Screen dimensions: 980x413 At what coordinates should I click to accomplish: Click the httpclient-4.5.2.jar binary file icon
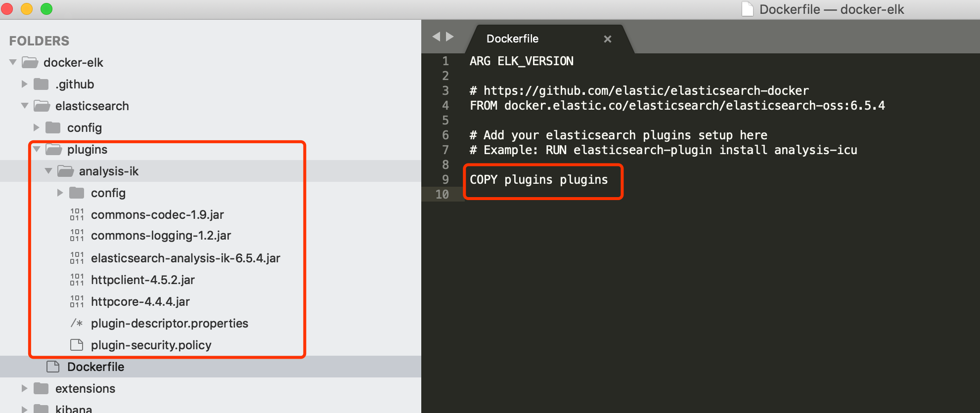(x=77, y=280)
